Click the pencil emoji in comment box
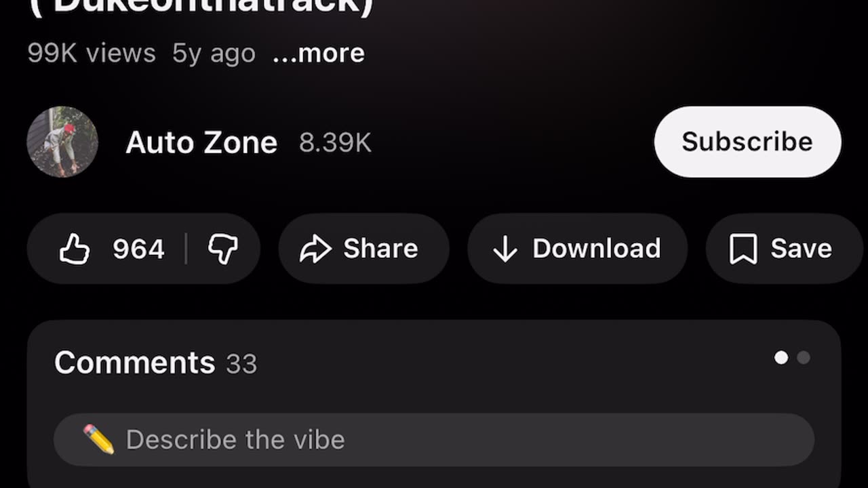This screenshot has height=488, width=868. click(98, 439)
